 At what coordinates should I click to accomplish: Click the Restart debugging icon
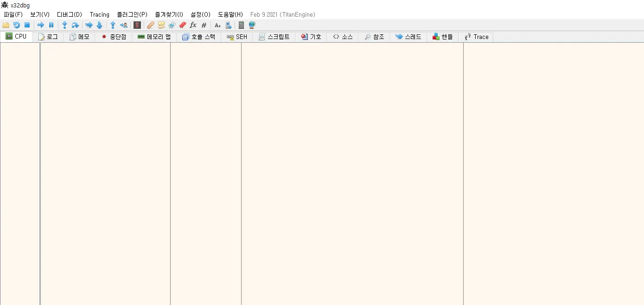tap(17, 25)
